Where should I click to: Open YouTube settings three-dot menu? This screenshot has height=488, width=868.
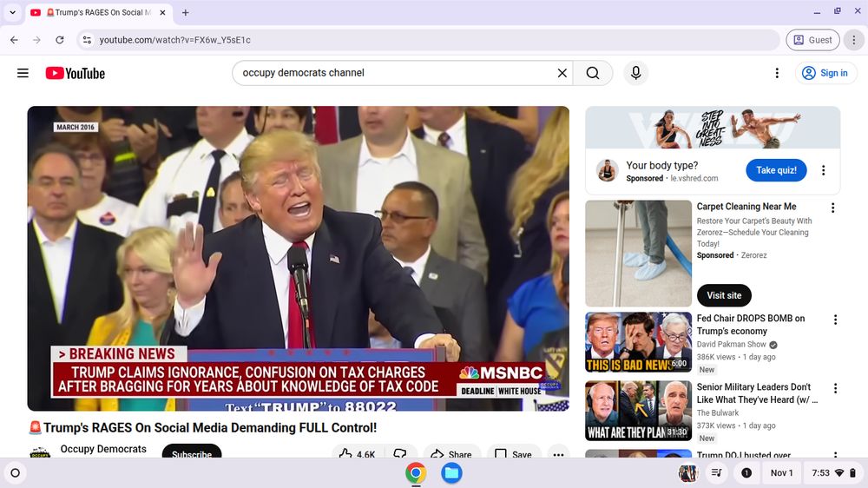click(x=777, y=73)
